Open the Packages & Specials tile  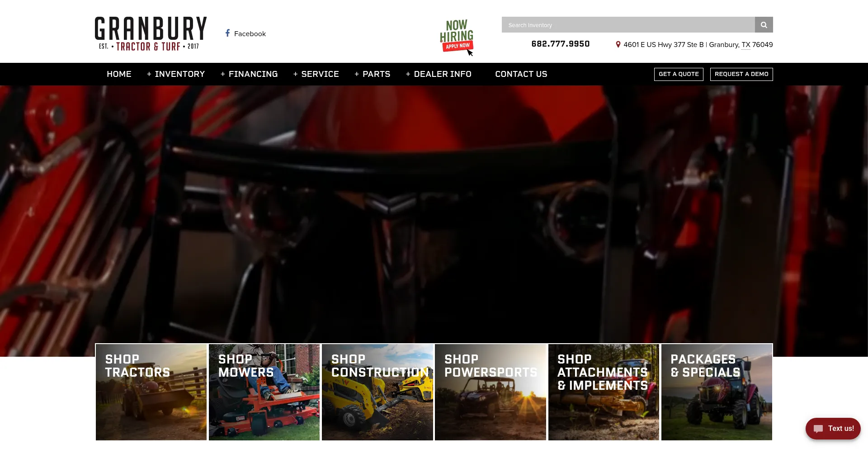[717, 392]
